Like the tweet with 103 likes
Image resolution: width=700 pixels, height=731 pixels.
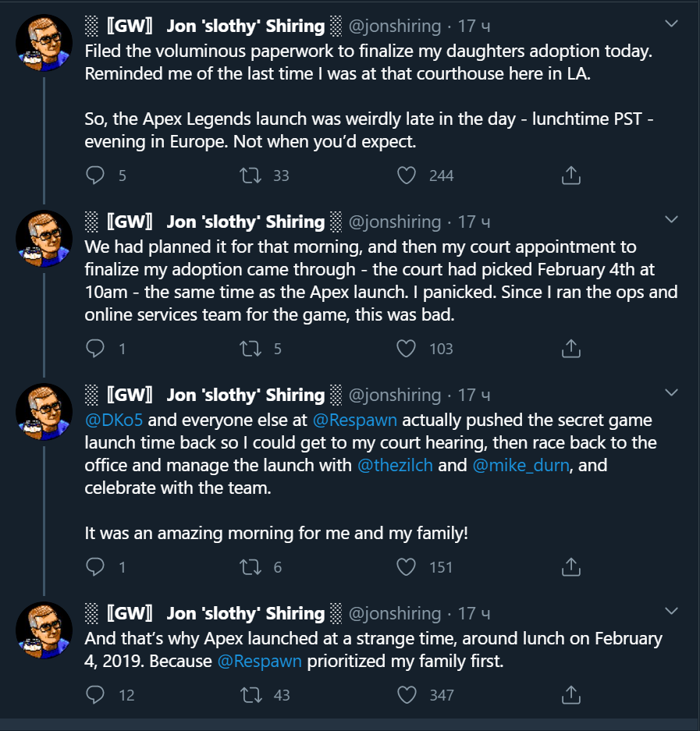coord(407,349)
